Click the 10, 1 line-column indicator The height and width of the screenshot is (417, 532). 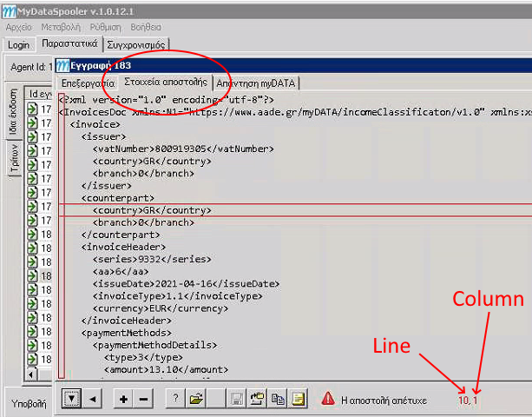(468, 400)
